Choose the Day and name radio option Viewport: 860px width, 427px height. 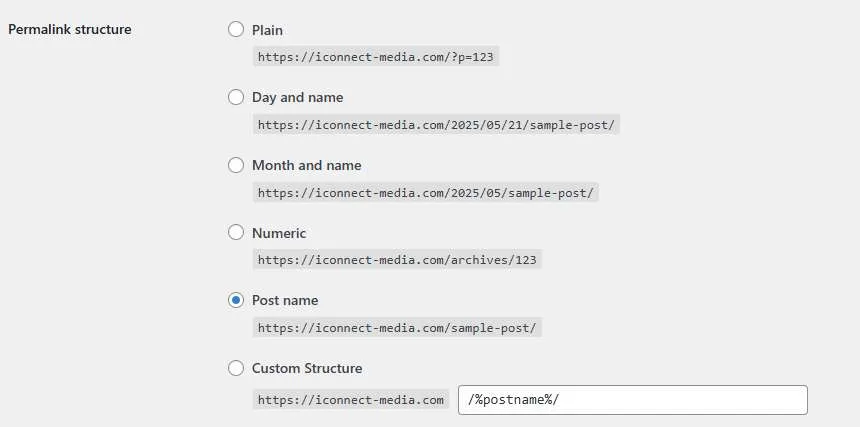(236, 98)
